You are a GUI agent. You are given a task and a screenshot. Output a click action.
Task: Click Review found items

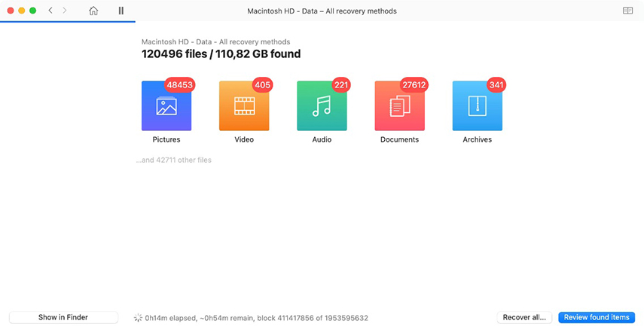point(597,318)
